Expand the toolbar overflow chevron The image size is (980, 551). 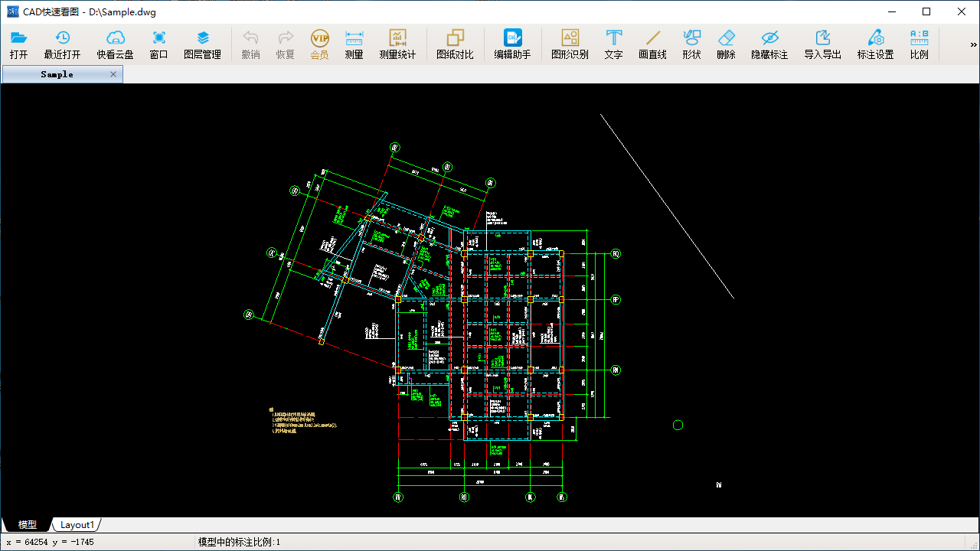coord(972,45)
